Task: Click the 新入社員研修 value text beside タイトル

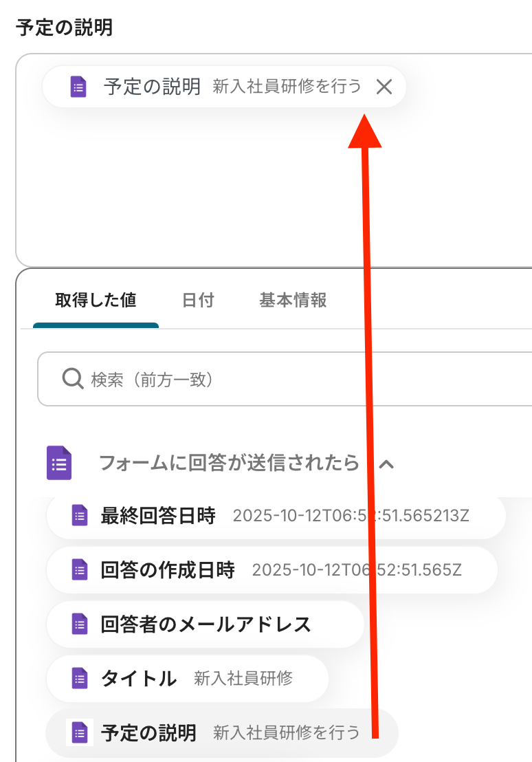Action: coord(243,678)
